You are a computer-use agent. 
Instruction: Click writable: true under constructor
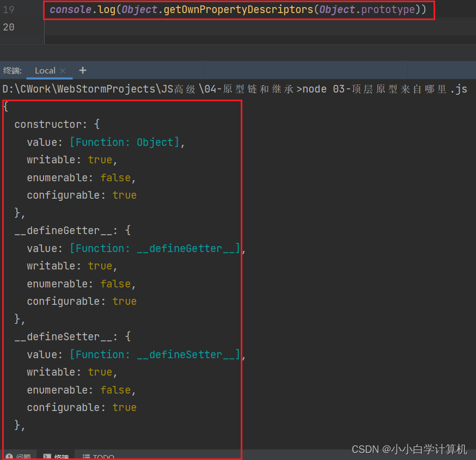point(72,160)
